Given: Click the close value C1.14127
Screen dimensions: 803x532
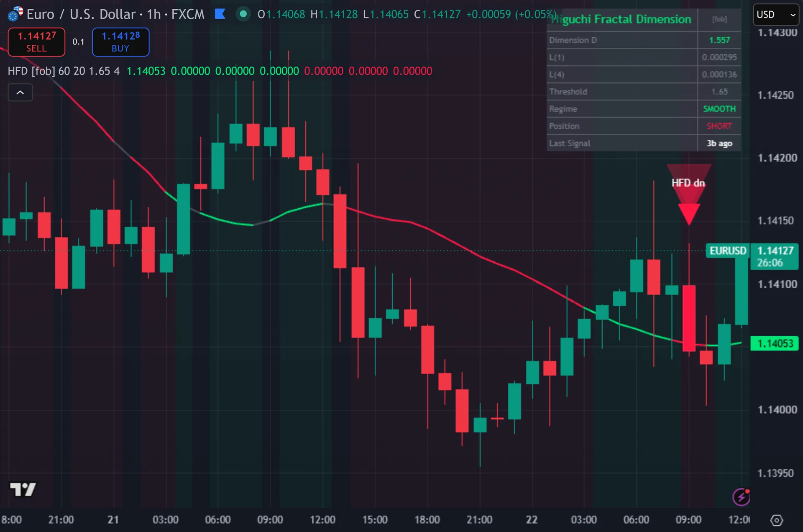Looking at the screenshot, I should coord(437,14).
